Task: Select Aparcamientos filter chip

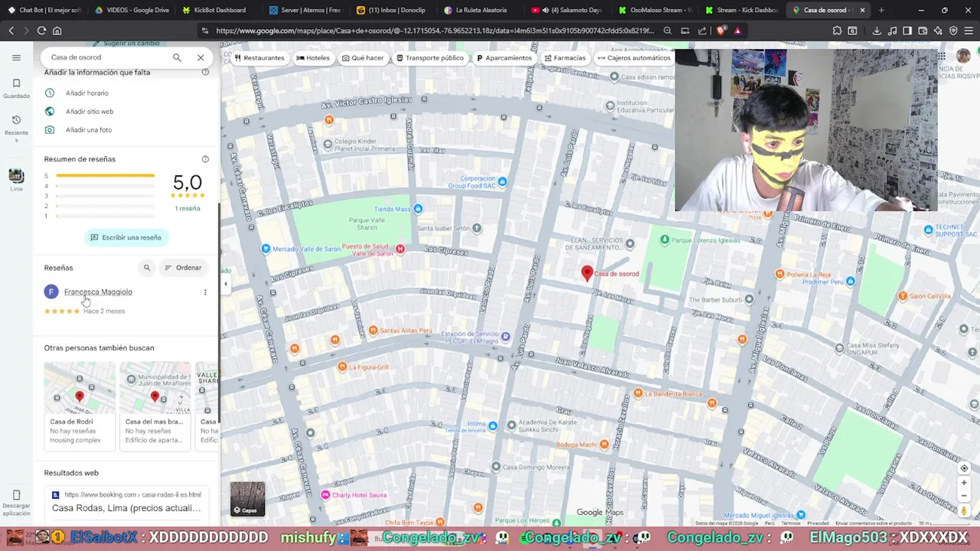Action: (504, 58)
